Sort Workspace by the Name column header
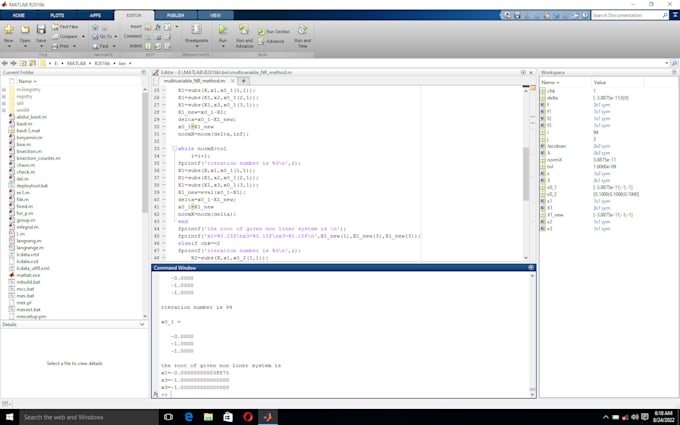The height and width of the screenshot is (425, 680). pos(565,82)
